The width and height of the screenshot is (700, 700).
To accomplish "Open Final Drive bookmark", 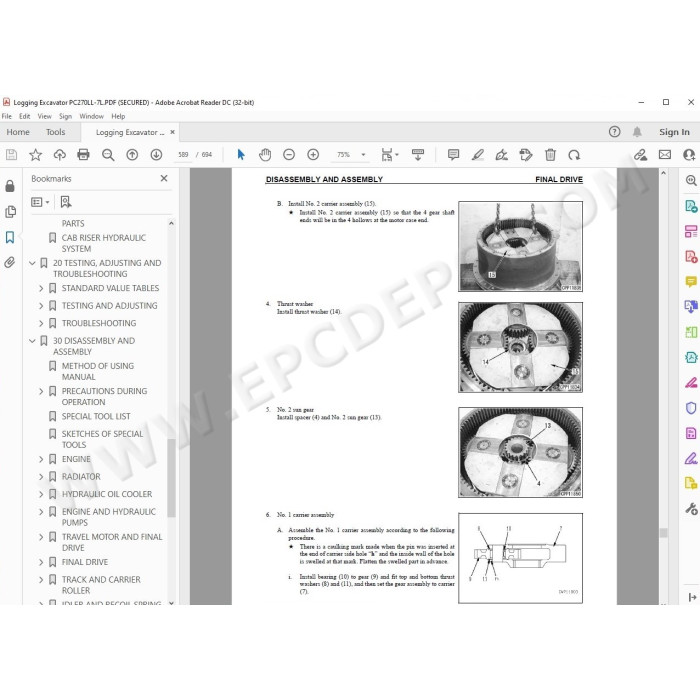I will pos(85,562).
